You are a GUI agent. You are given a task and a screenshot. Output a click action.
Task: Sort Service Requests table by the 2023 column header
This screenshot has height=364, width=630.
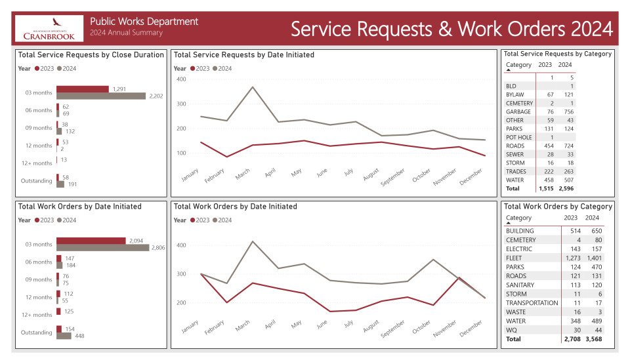pos(545,65)
